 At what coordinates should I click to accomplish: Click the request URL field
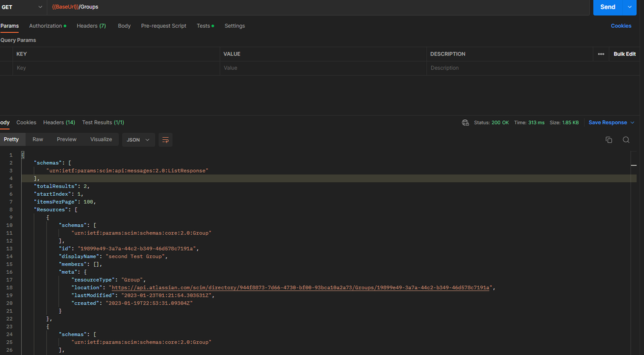318,7
